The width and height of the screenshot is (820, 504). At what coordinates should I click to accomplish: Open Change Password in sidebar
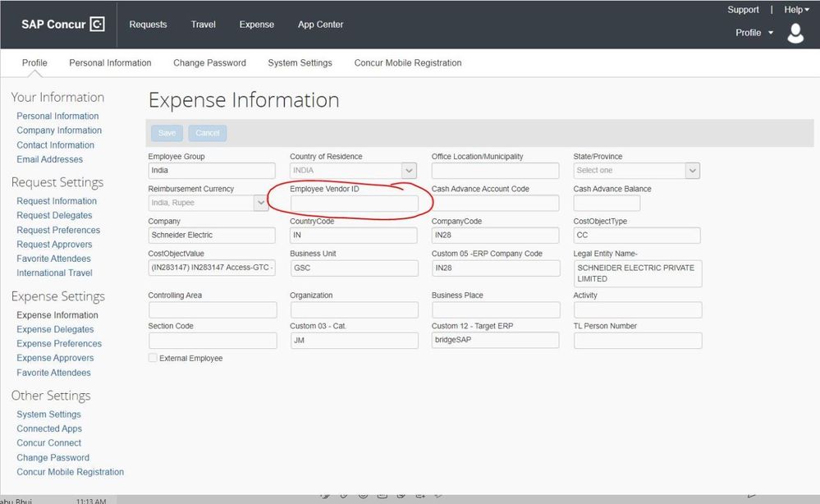(53, 457)
